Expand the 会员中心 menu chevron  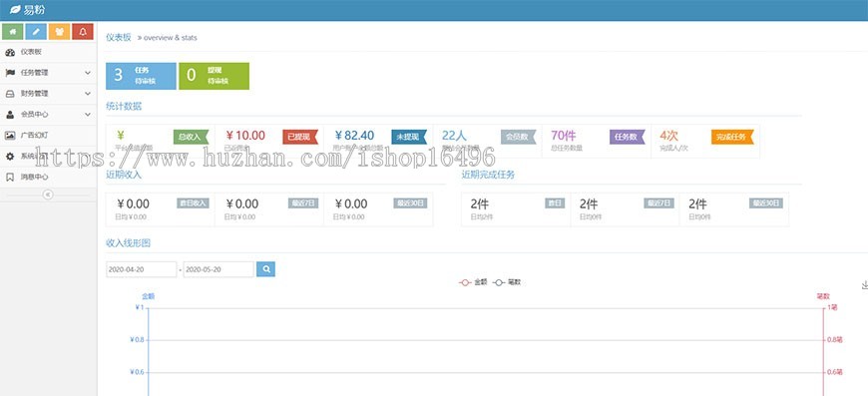(x=88, y=115)
